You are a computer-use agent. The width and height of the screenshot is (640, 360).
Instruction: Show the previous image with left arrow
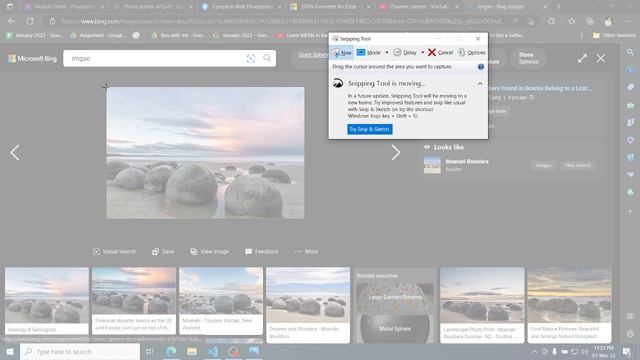point(15,153)
